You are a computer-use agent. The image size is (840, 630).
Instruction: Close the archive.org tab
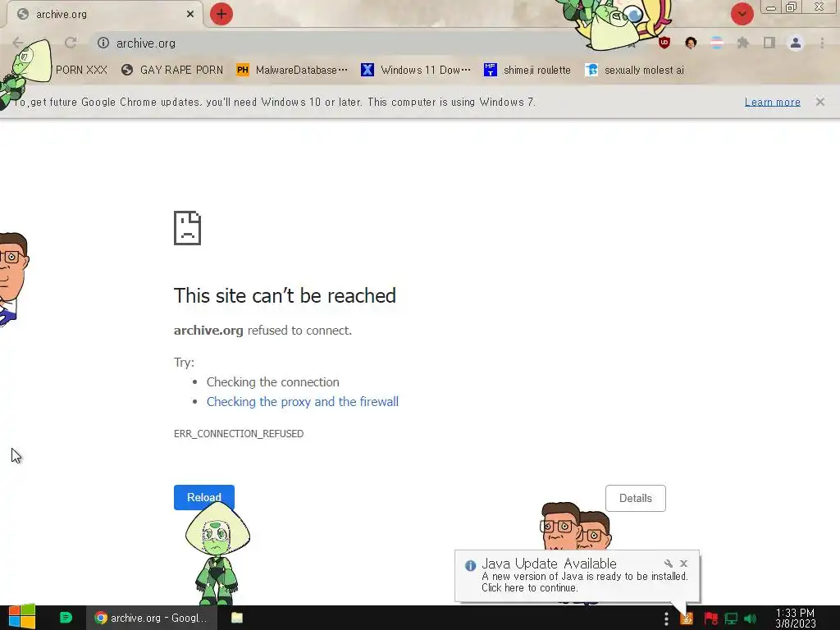point(190,14)
